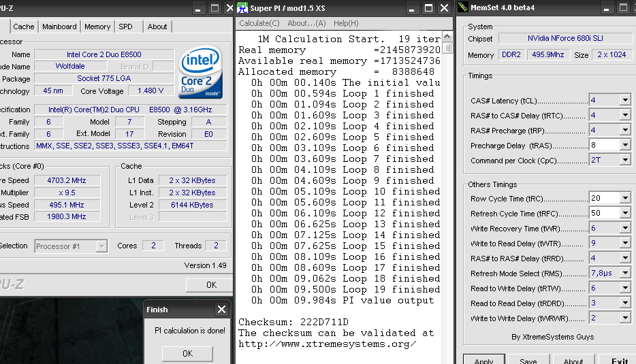
Task: Close the Super PI window
Action: click(x=445, y=7)
